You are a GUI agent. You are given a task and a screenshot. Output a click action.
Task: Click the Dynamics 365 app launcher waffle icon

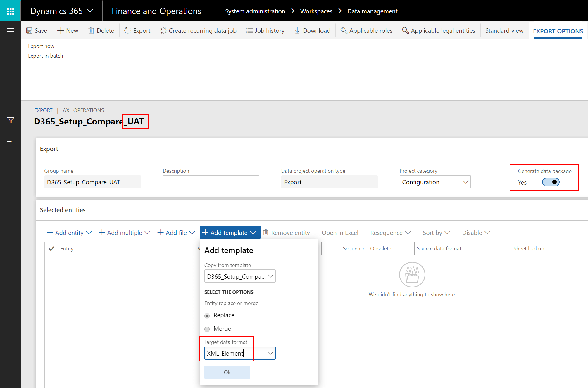tap(11, 11)
